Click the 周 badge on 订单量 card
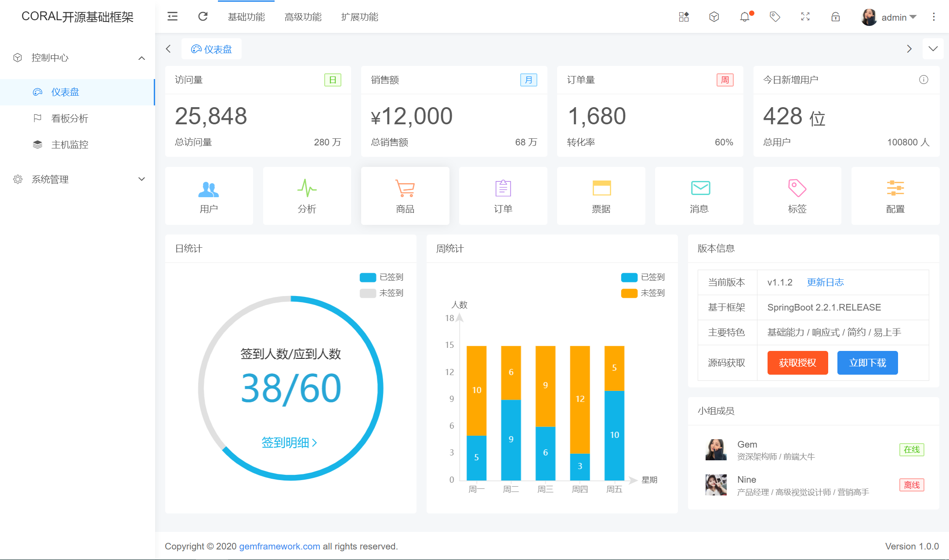The height and width of the screenshot is (560, 949). [x=725, y=80]
